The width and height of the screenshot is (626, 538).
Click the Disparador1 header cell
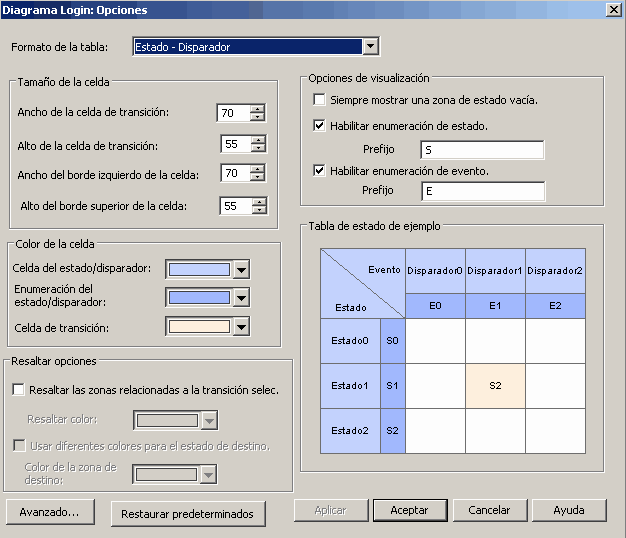(495, 271)
